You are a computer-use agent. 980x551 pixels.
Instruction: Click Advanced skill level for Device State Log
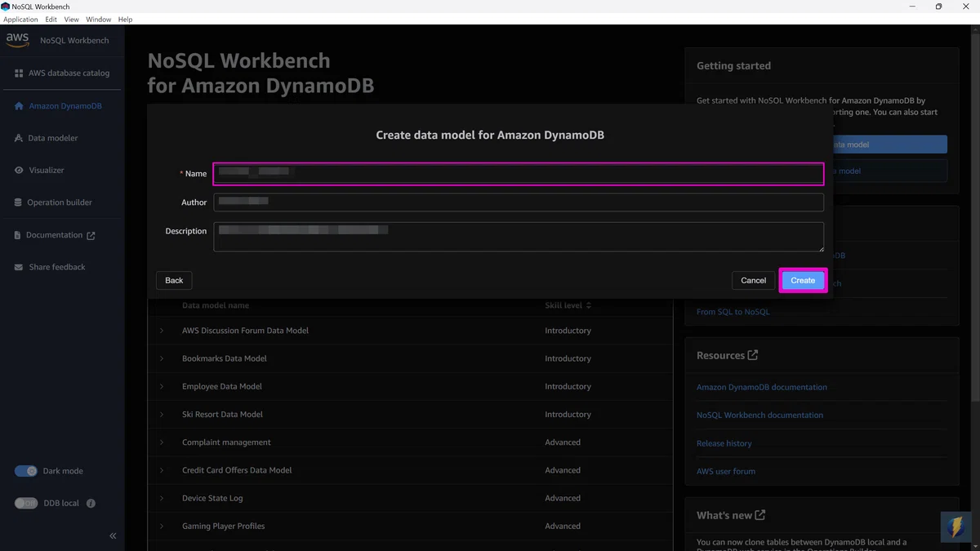pyautogui.click(x=563, y=498)
